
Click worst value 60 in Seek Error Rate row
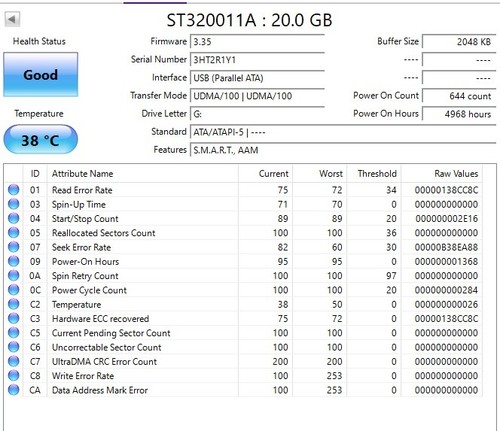[x=337, y=247]
